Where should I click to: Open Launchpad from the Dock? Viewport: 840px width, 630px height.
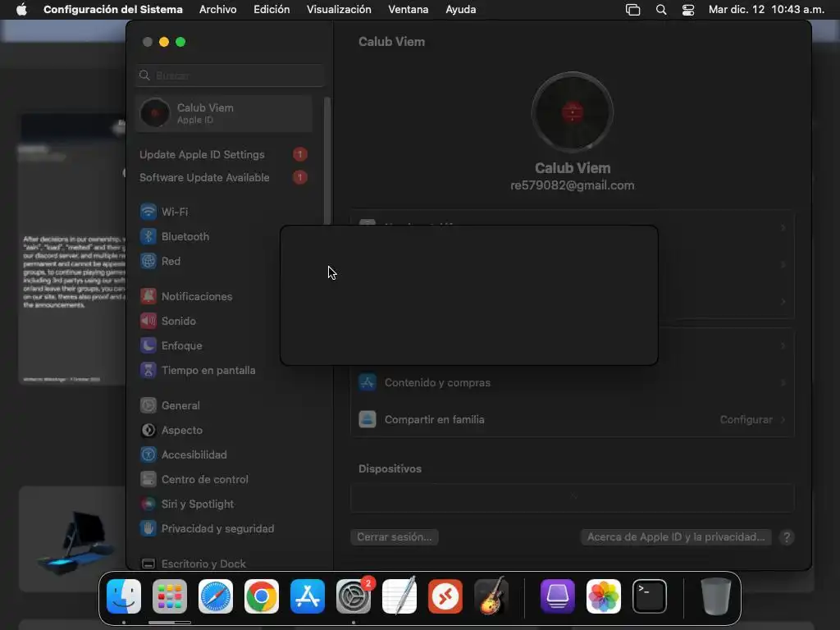pyautogui.click(x=169, y=596)
